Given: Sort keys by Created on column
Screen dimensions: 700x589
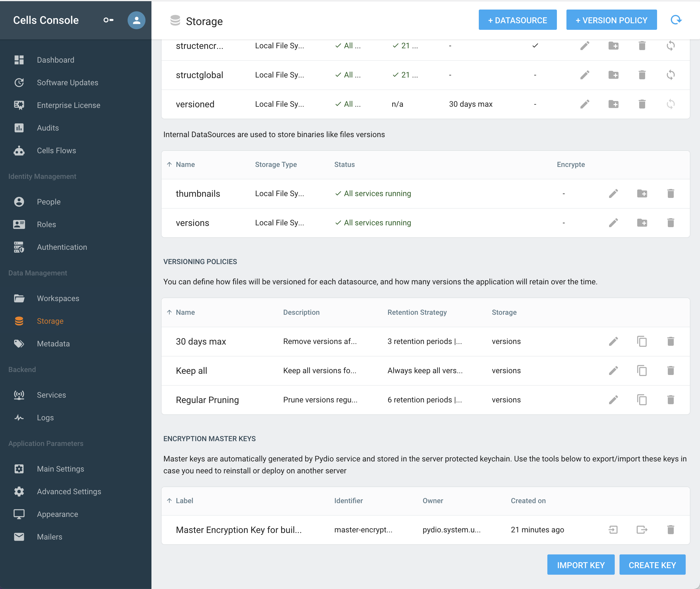Looking at the screenshot, I should click(x=528, y=501).
